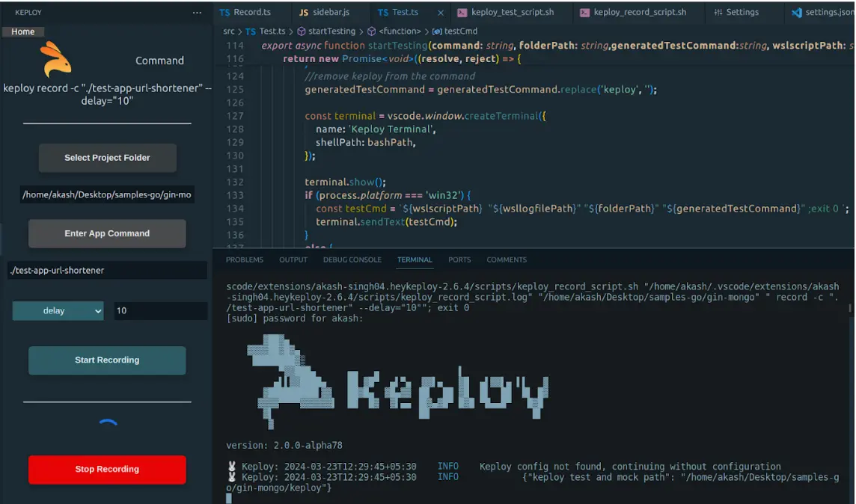Open the COMMENTS panel tab
856x504 pixels.
pyautogui.click(x=507, y=259)
